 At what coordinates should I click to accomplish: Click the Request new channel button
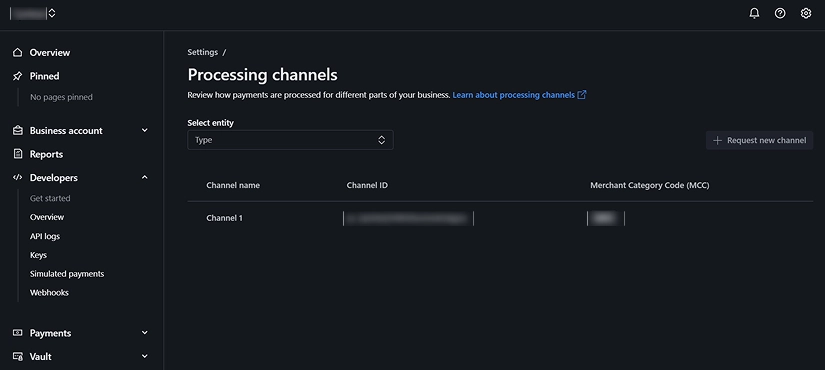(759, 141)
